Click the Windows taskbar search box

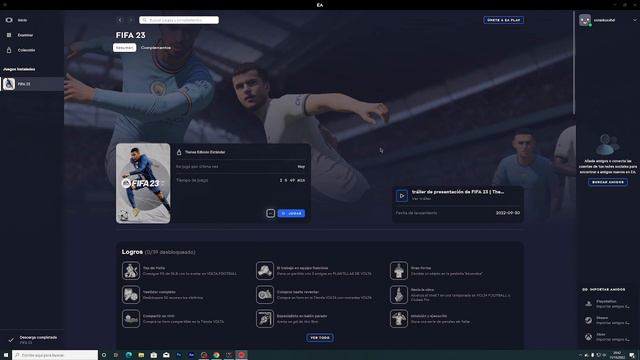point(55,355)
